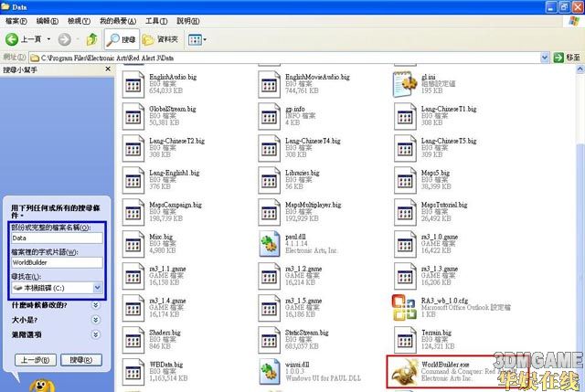Select the WBData.big file icon
585x392 pixels.
click(x=133, y=372)
